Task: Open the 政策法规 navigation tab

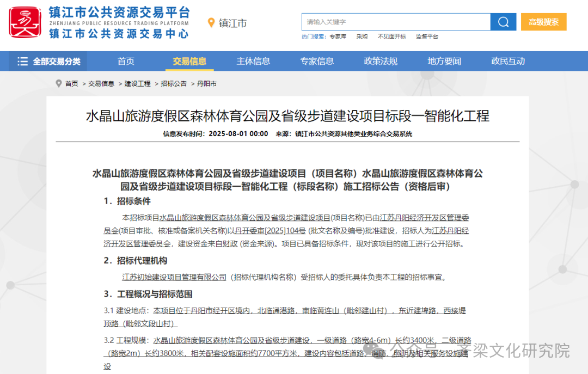Action: (381, 61)
